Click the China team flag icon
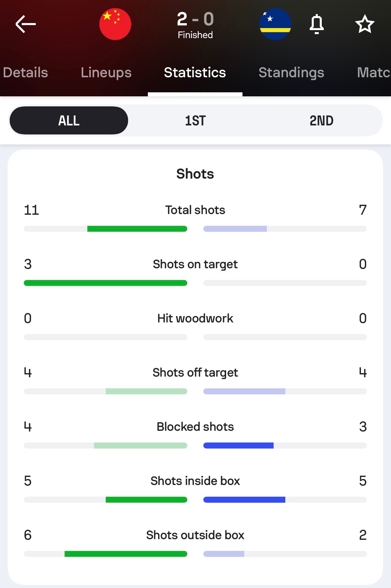Screen dimensions: 391x588 point(115,24)
